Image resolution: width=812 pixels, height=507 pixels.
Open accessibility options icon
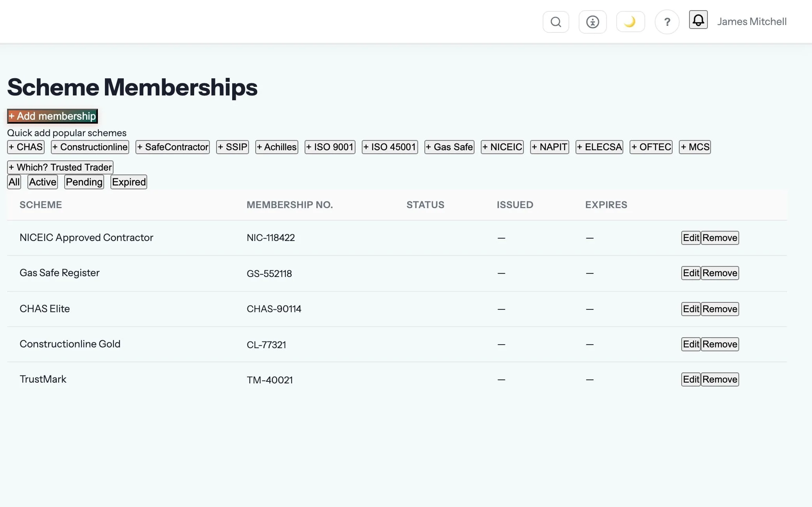tap(592, 22)
